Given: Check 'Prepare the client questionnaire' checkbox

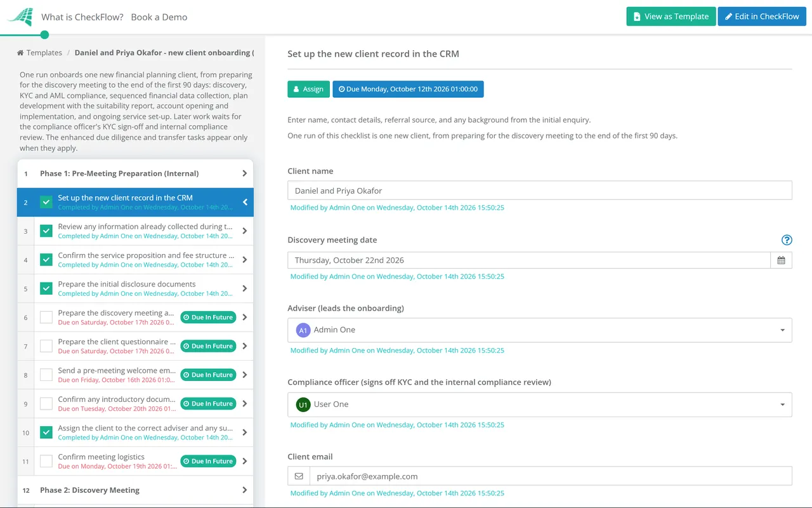Looking at the screenshot, I should [46, 346].
